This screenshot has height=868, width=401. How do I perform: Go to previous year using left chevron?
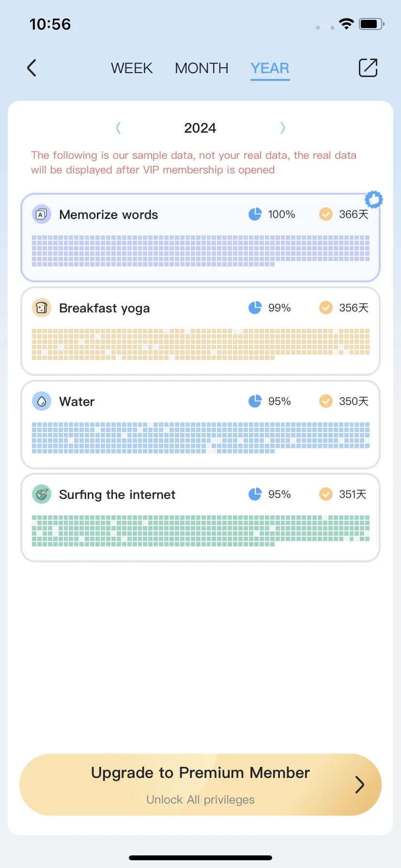pos(118,128)
